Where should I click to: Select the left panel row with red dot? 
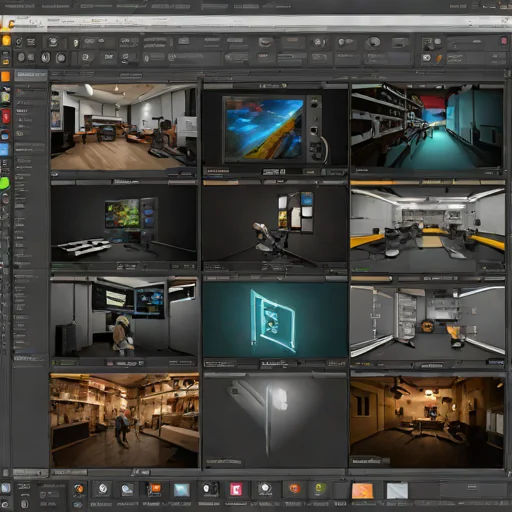(x=30, y=91)
